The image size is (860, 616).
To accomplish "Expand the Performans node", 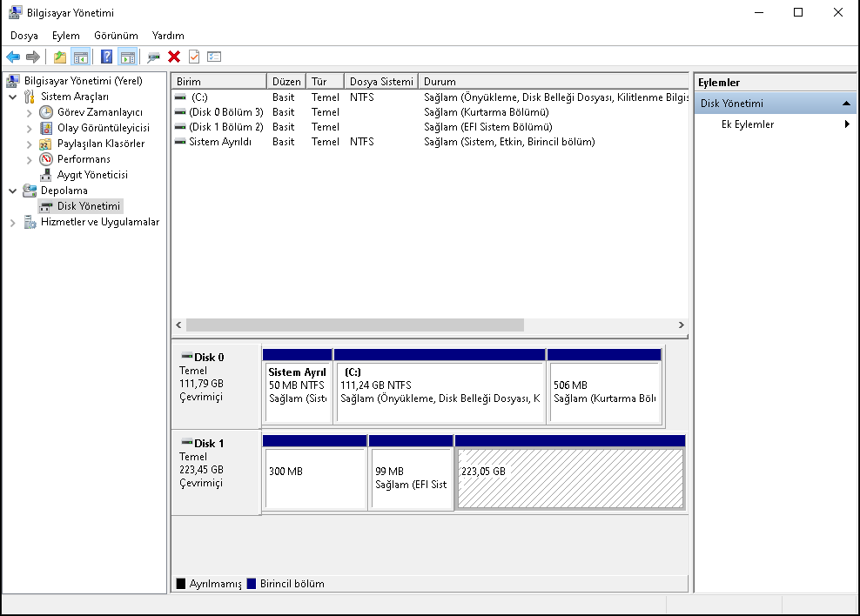I will point(29,160).
